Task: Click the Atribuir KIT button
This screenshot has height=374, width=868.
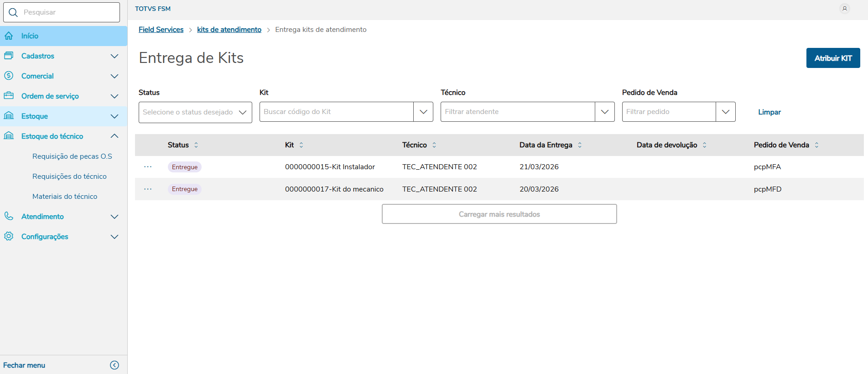Action: point(833,58)
